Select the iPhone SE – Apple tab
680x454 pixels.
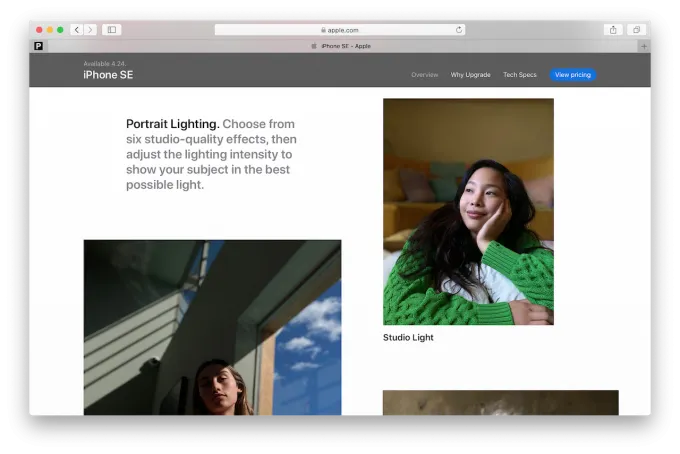coord(340,46)
